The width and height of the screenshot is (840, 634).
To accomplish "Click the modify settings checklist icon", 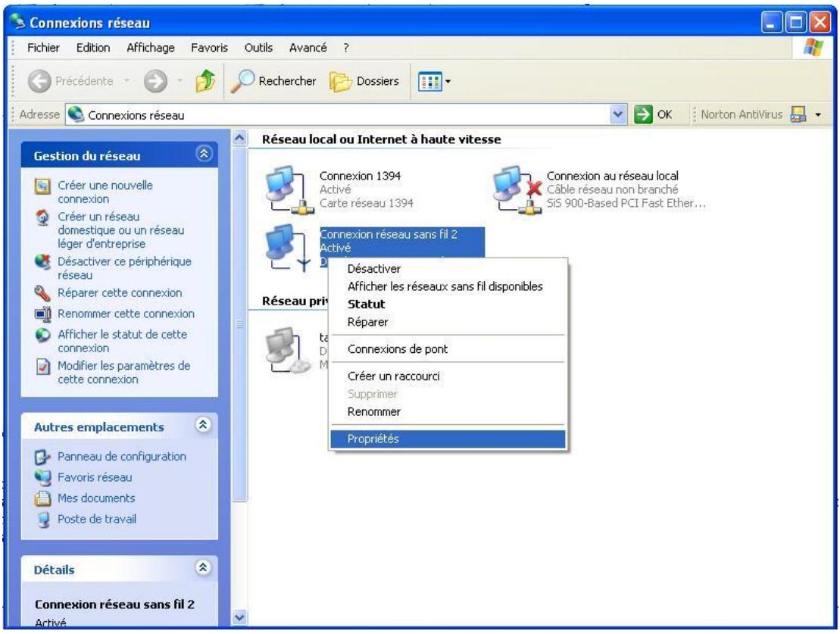I will tap(42, 367).
